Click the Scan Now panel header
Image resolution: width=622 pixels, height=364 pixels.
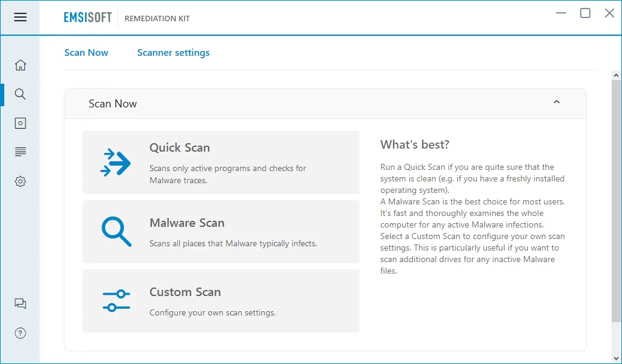113,104
